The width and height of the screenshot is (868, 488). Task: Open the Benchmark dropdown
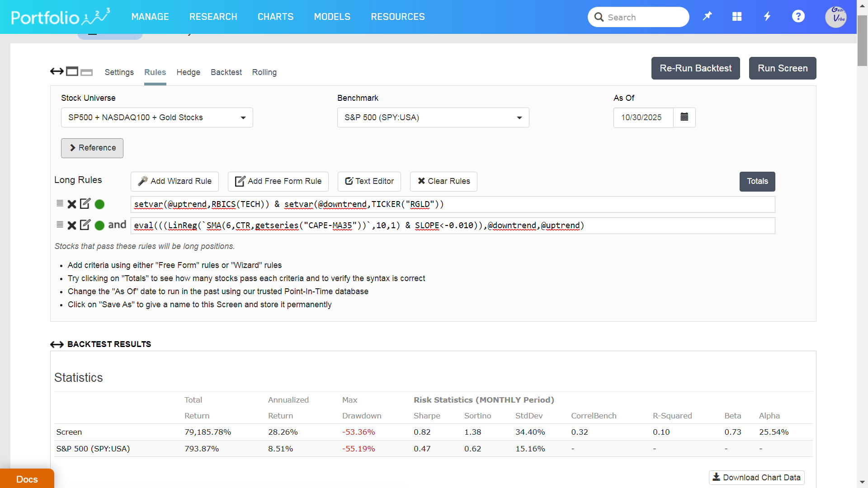433,117
